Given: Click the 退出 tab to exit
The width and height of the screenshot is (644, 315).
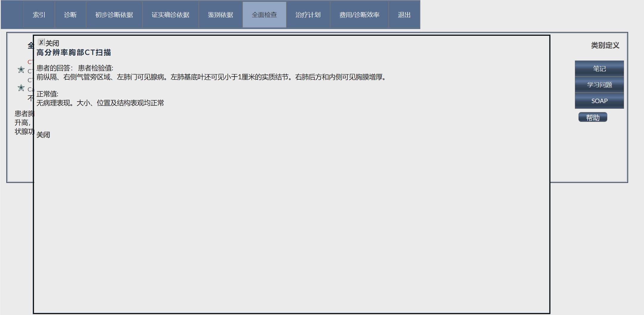Looking at the screenshot, I should pos(404,15).
